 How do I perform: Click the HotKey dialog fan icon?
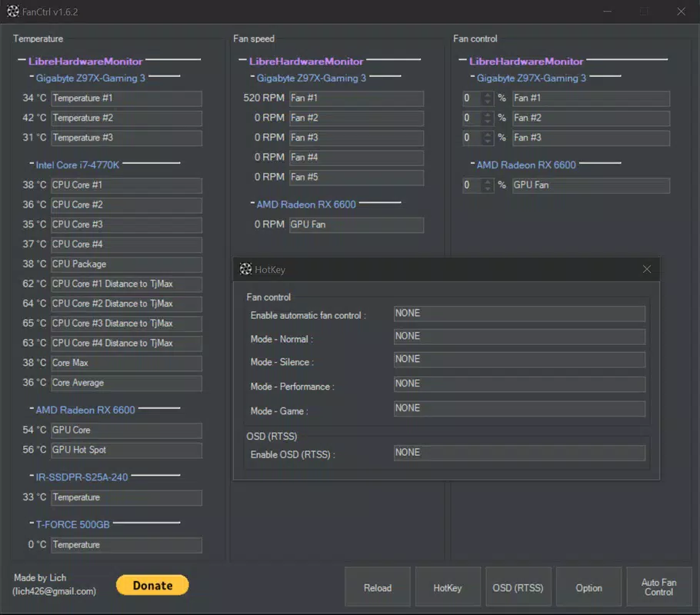point(245,269)
